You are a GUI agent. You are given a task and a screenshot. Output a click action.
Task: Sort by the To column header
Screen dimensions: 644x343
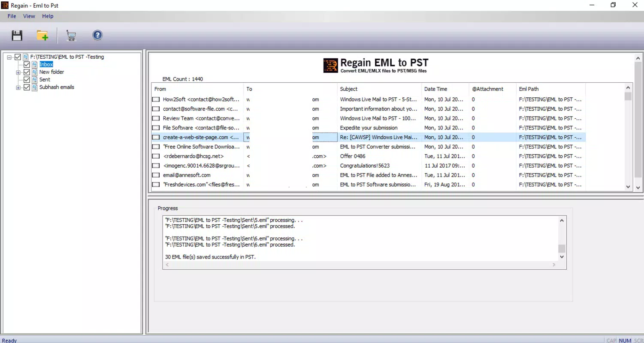point(290,89)
